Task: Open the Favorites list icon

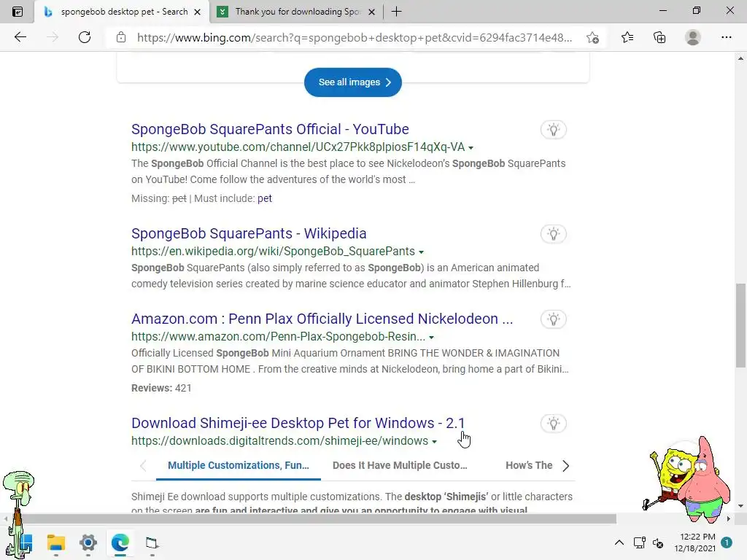Action: [627, 37]
